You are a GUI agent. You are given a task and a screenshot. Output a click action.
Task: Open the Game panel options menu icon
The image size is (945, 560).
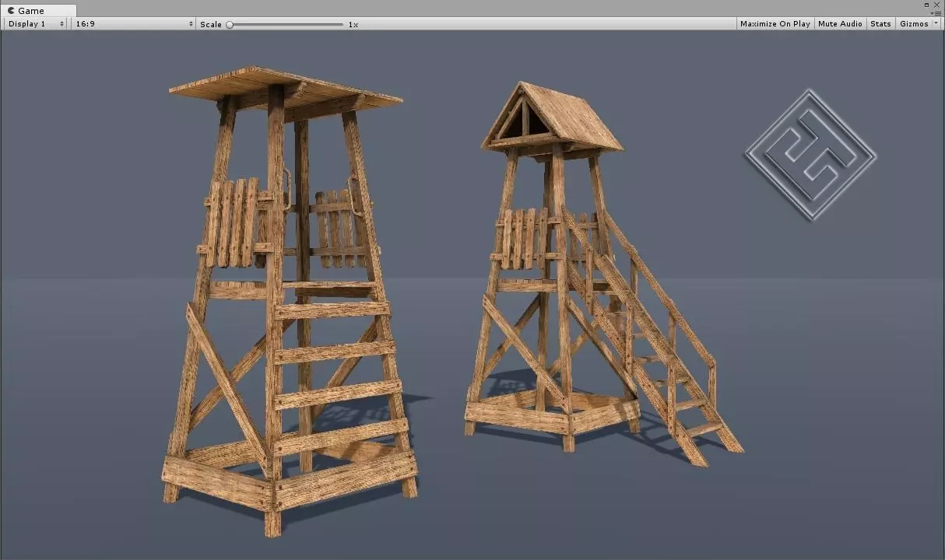pyautogui.click(x=936, y=13)
